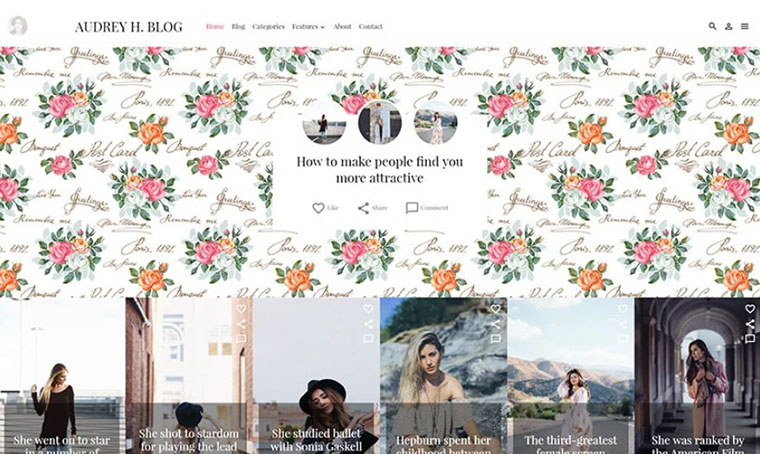Open the Blog nav link
The height and width of the screenshot is (454, 760).
pos(238,27)
